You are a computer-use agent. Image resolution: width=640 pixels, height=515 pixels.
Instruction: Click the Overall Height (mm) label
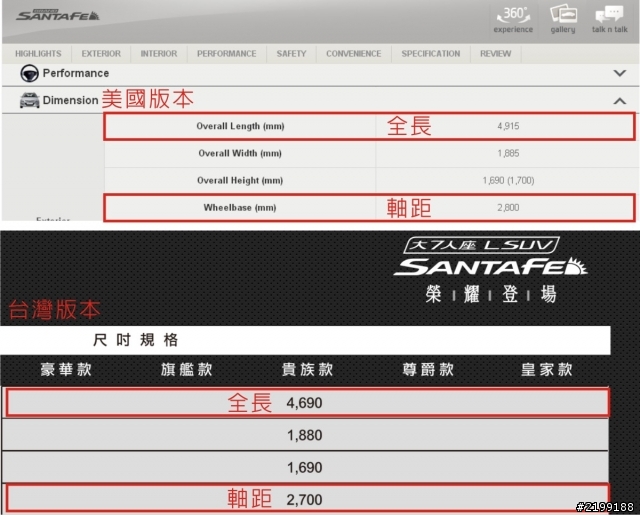[x=240, y=180]
